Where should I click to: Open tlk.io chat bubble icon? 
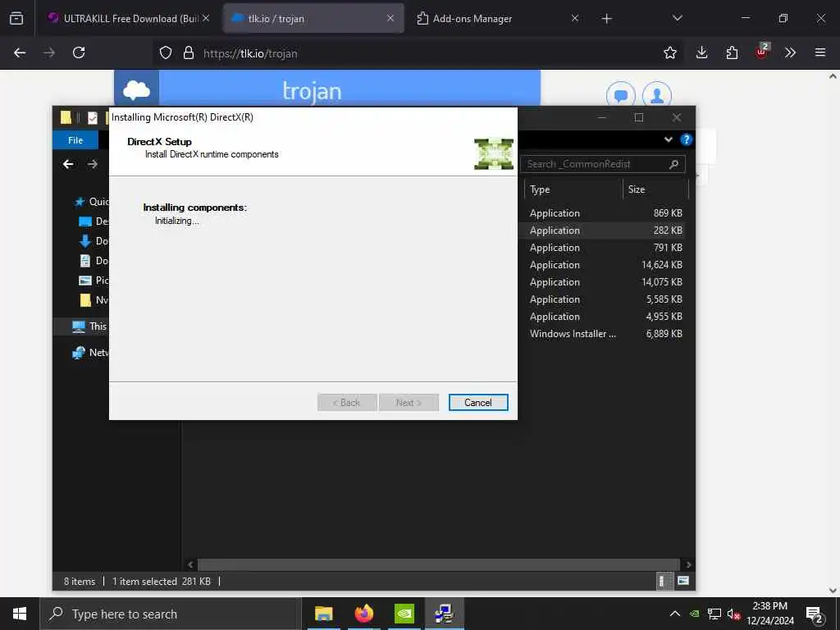click(620, 95)
